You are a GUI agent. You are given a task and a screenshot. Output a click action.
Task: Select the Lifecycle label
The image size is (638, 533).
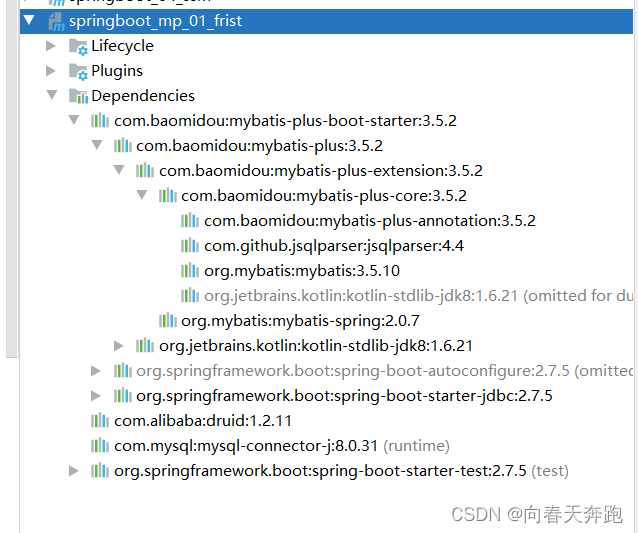point(122,46)
